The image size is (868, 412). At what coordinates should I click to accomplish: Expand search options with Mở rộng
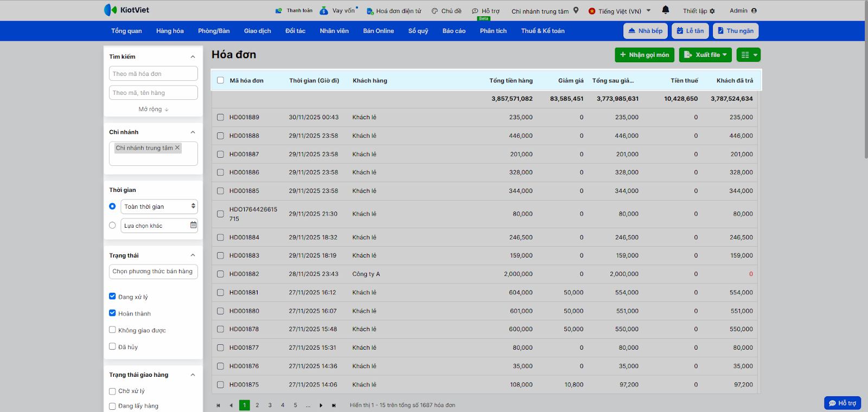pyautogui.click(x=154, y=109)
